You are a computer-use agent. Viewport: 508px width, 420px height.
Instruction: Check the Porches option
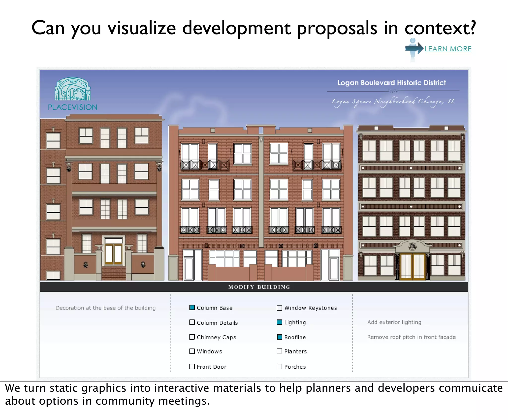point(279,366)
